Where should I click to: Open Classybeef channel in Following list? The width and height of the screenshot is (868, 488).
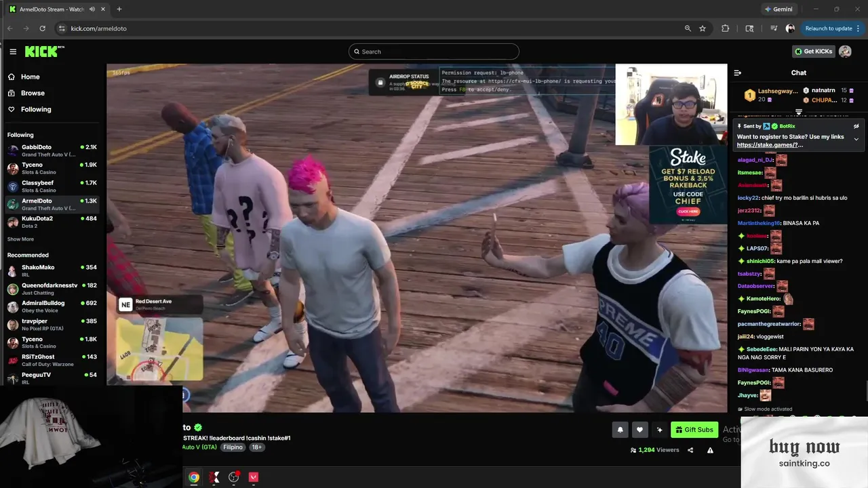coord(52,186)
